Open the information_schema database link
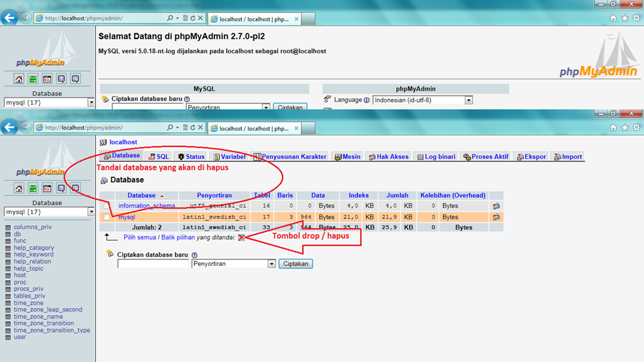Screen dimensions: 644x362 pyautogui.click(x=147, y=206)
